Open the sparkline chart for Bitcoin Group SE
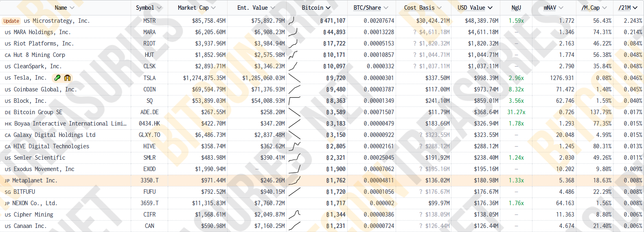The image size is (644, 232). tap(294, 112)
